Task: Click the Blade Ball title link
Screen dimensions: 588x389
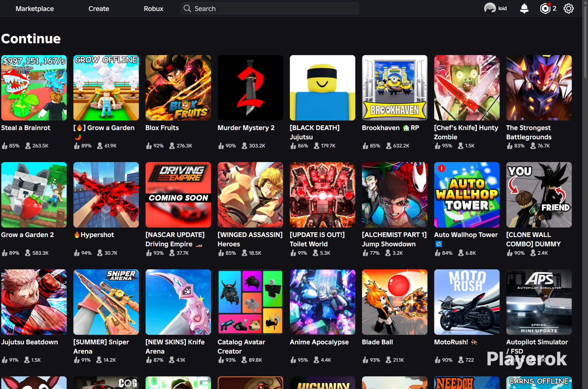Action: pos(378,342)
